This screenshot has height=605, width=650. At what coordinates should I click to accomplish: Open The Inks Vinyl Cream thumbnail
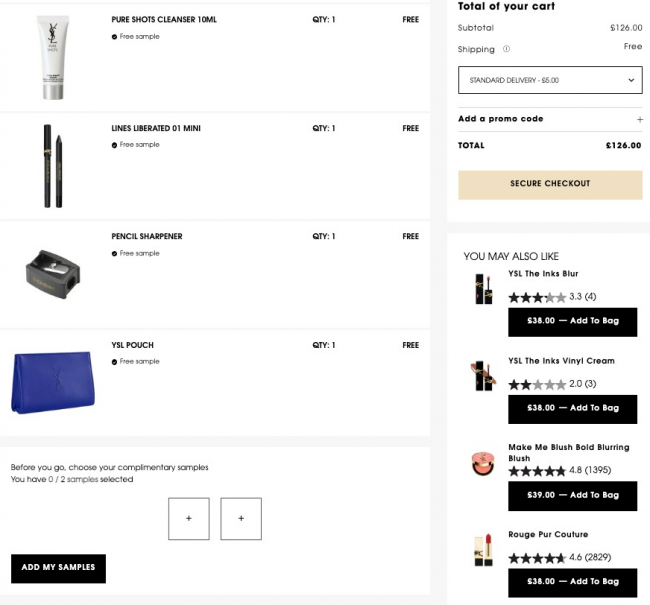tap(484, 376)
